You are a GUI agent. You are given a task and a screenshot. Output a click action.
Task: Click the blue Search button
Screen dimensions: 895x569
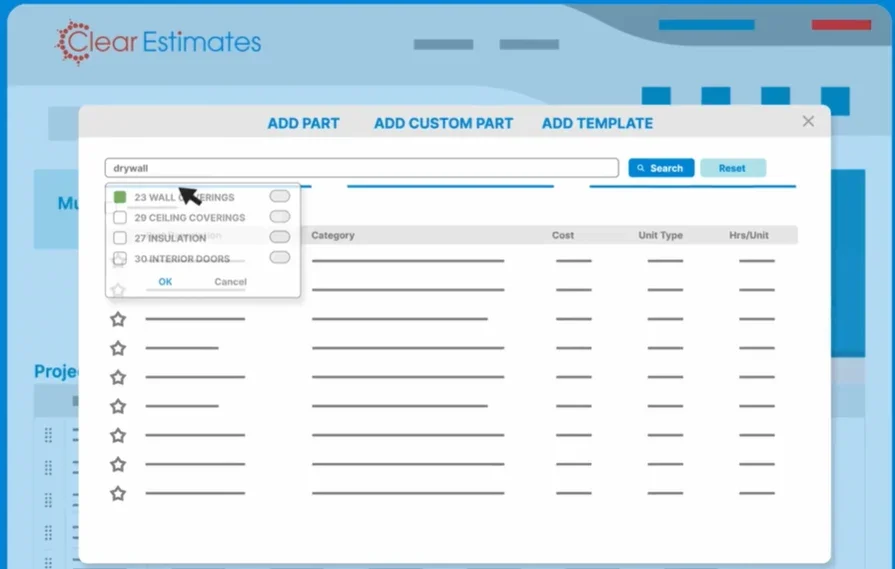(661, 168)
